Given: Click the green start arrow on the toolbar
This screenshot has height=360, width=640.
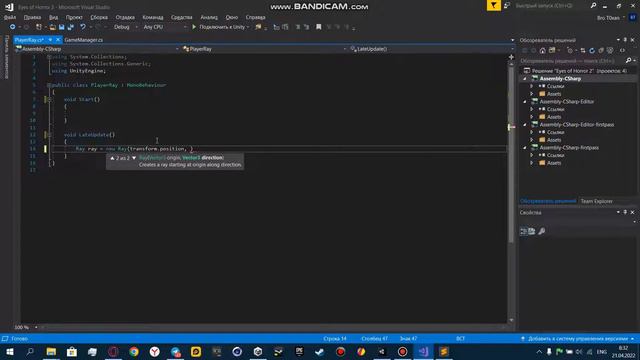Looking at the screenshot, I should tap(194, 27).
